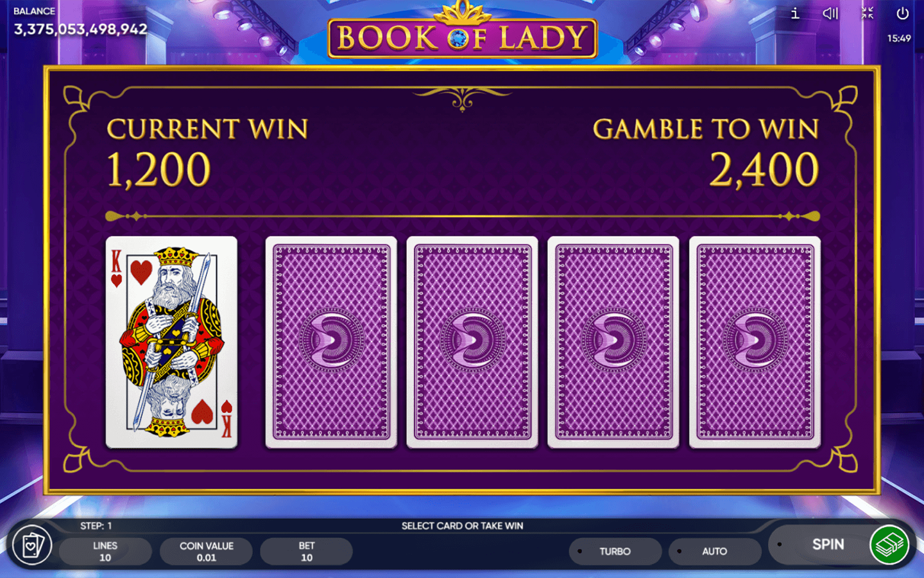
Task: Click the Book of Lady logo
Action: [x=462, y=32]
